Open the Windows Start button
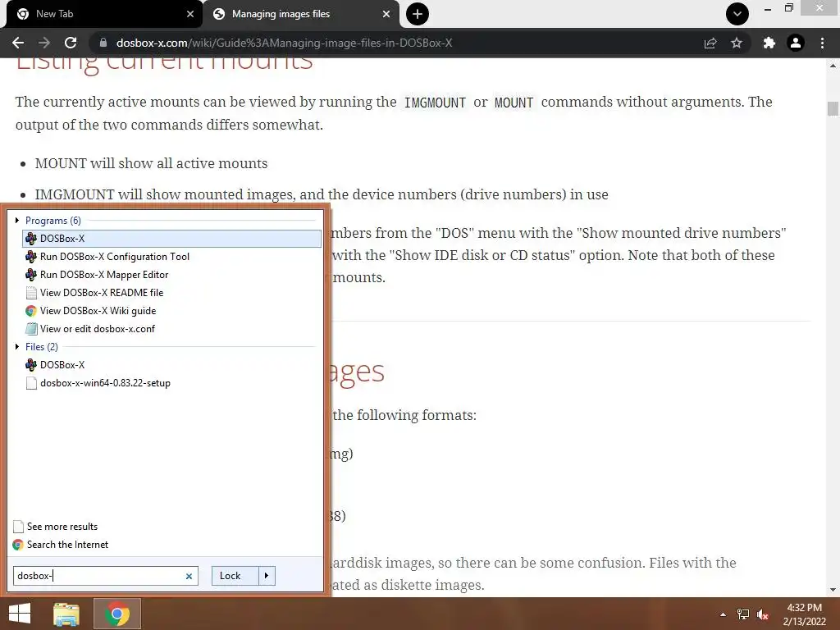The image size is (840, 630). [x=20, y=614]
